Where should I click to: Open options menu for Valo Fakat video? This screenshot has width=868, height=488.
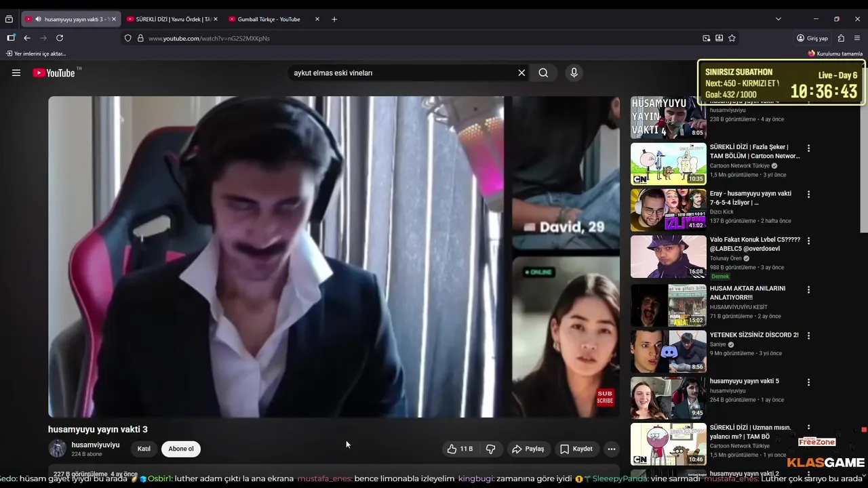pyautogui.click(x=808, y=241)
